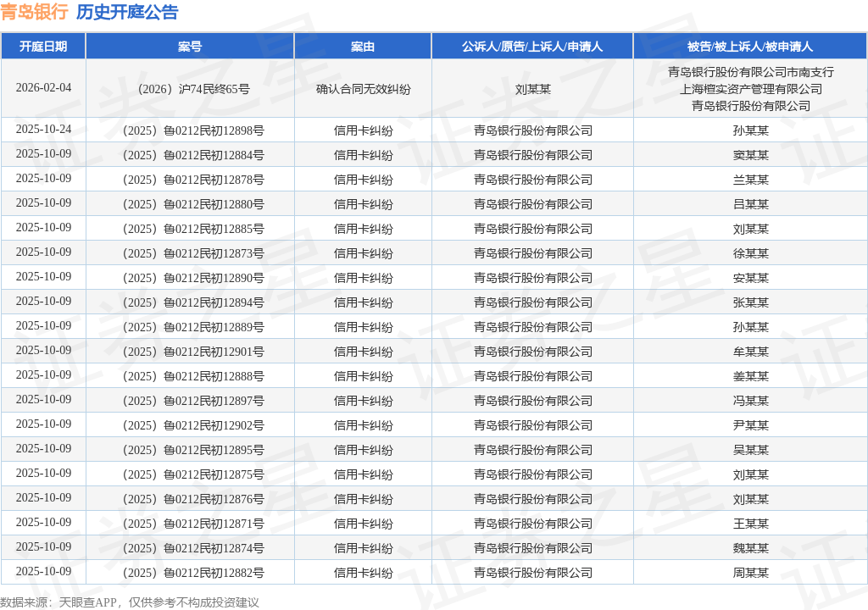This screenshot has width=868, height=610.
Task: Click defendant 张某某
Action: [751, 302]
